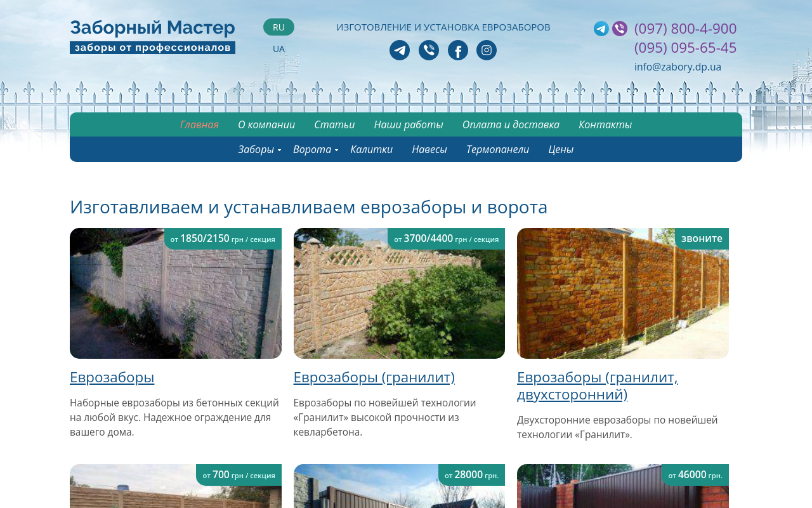Click the Наборные еврозаборы description text
The image size is (812, 508).
174,417
